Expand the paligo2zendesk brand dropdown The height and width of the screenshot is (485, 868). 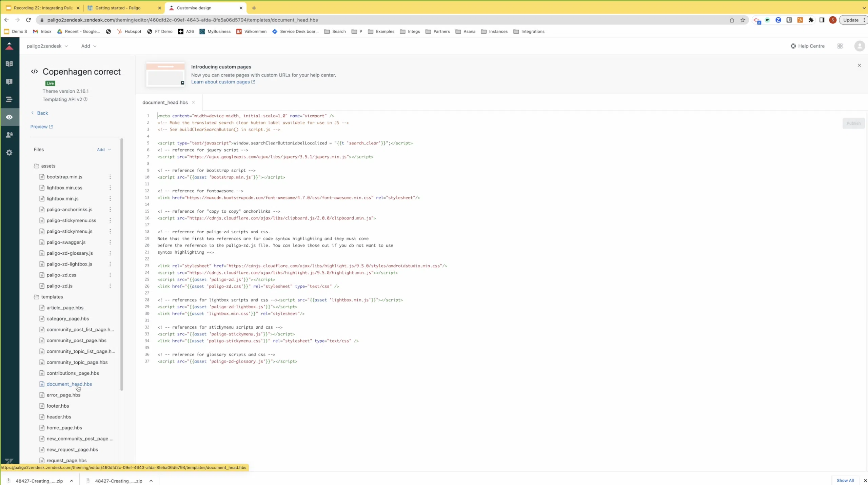[x=47, y=46]
